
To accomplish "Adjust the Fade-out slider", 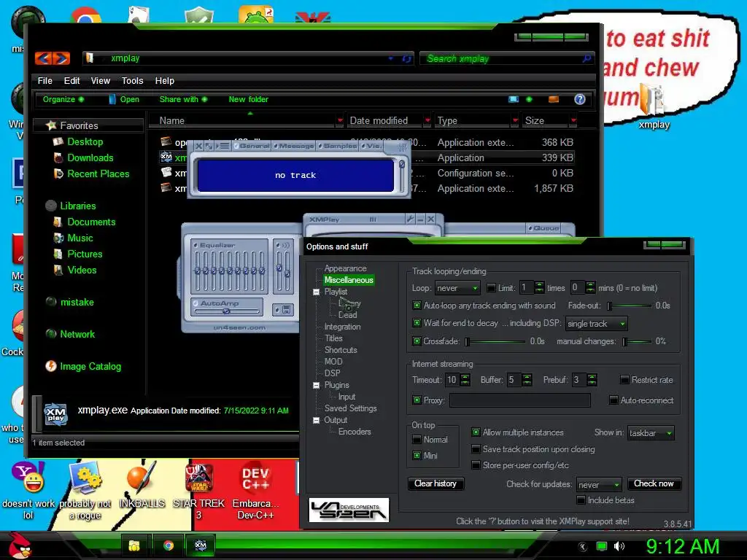I will [x=629, y=306].
